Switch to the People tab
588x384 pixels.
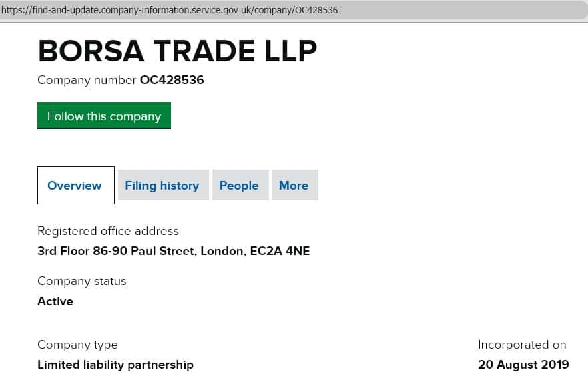point(239,186)
